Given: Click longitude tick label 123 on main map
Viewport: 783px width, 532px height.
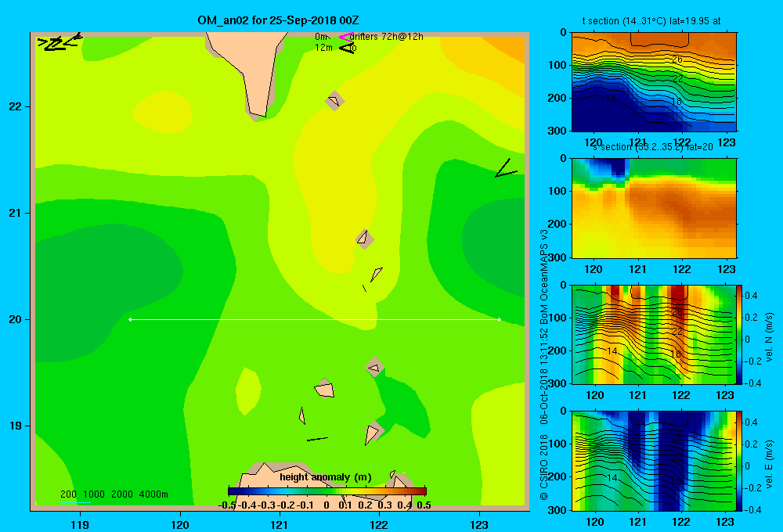Looking at the screenshot, I should (x=479, y=524).
